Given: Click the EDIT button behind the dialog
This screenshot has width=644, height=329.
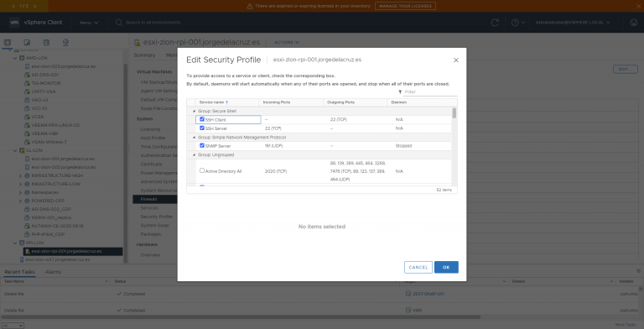Looking at the screenshot, I should click(625, 70).
